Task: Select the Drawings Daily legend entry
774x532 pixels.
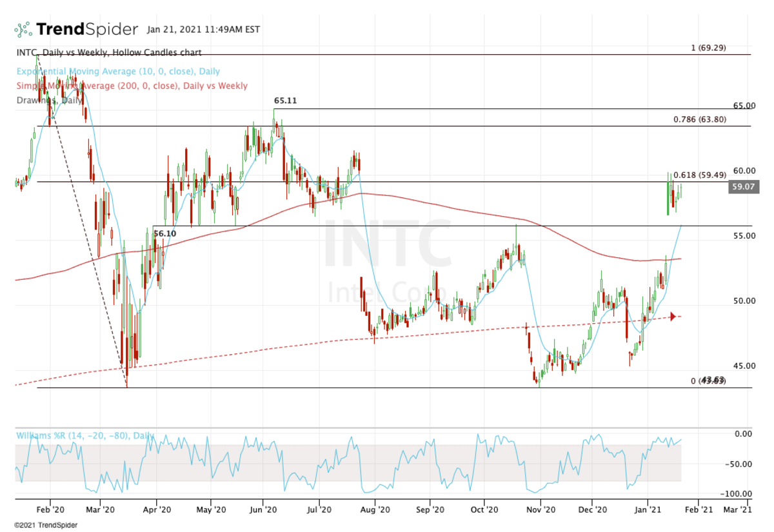Action: tap(48, 100)
